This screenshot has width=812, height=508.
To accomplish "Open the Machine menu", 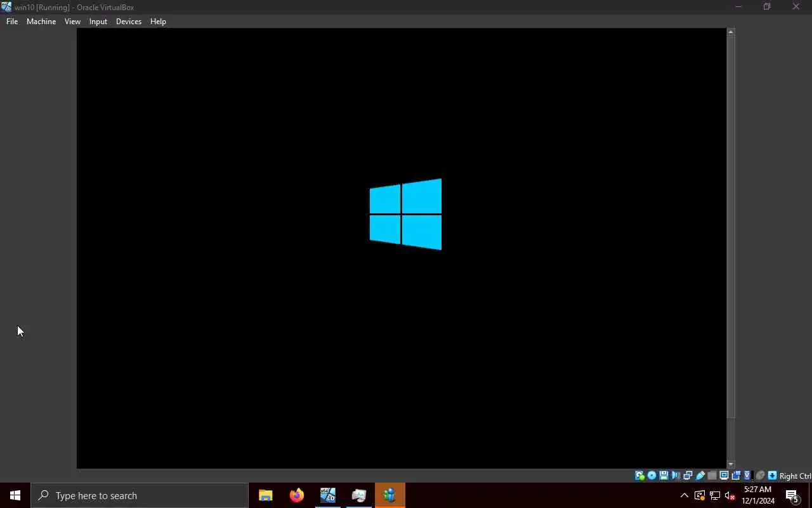I will (x=41, y=22).
